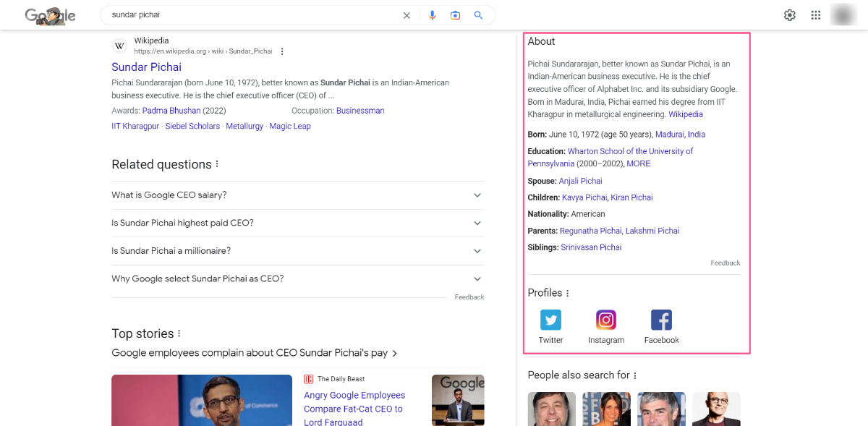Open Daily Beast article thumbnail with Google sign
Screen dimensions: 868x426
pos(458,400)
